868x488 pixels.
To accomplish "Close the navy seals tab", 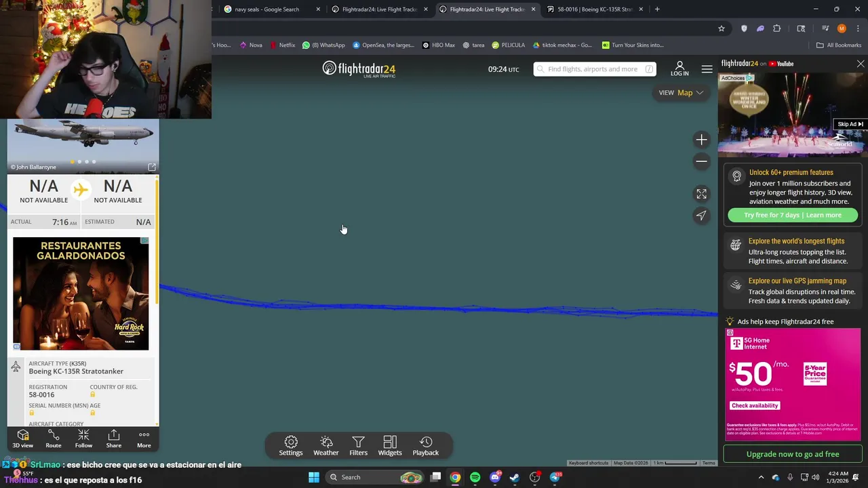I will 318,9.
